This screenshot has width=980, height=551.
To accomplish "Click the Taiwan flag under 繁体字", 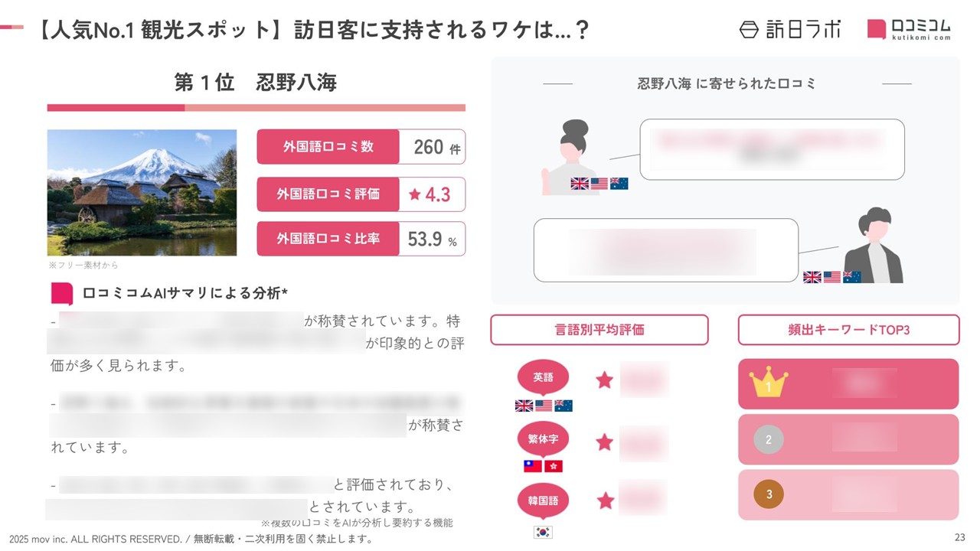I will pyautogui.click(x=533, y=466).
